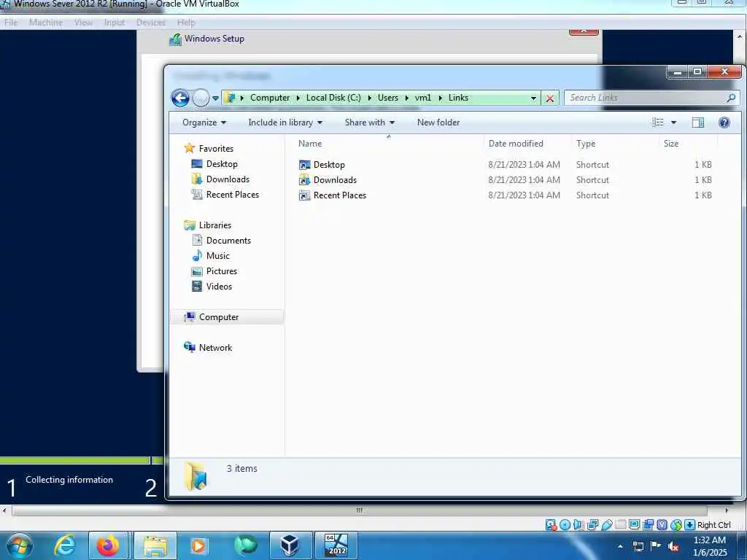Click the change view icon button
The width and height of the screenshot is (747, 560).
point(658,122)
